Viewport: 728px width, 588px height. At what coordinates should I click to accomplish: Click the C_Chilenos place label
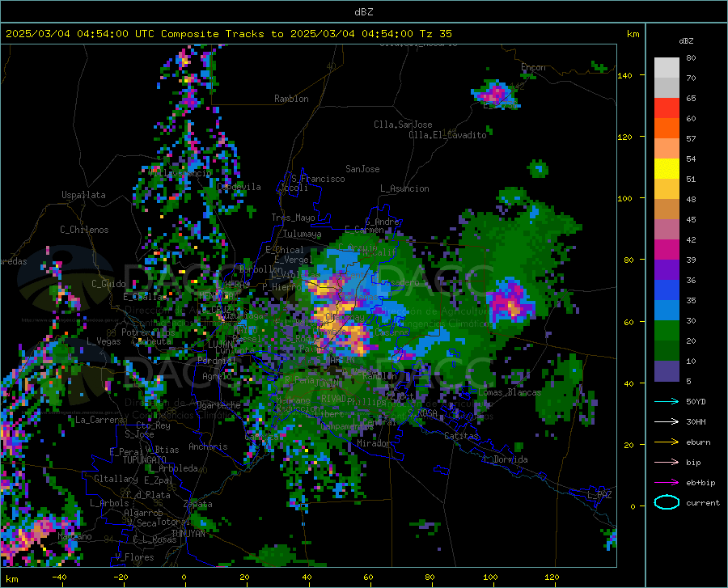(x=84, y=230)
